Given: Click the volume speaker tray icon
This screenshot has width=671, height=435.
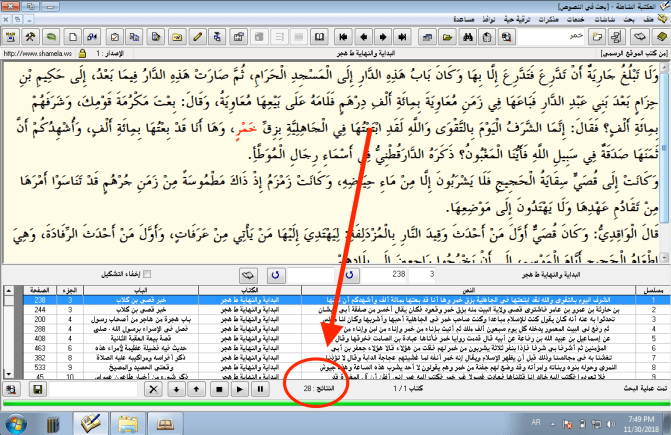Looking at the screenshot, I should 611,424.
